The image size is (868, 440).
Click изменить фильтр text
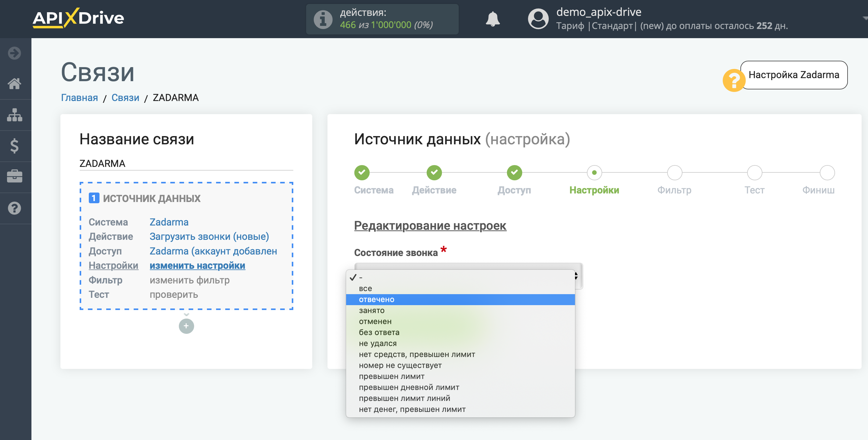click(x=190, y=280)
